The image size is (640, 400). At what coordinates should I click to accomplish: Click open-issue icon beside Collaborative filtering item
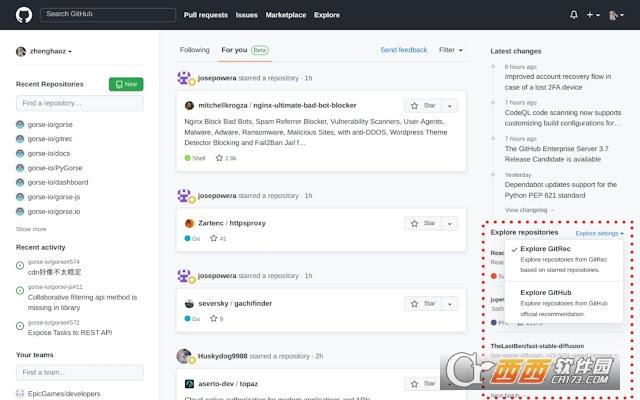(x=20, y=291)
